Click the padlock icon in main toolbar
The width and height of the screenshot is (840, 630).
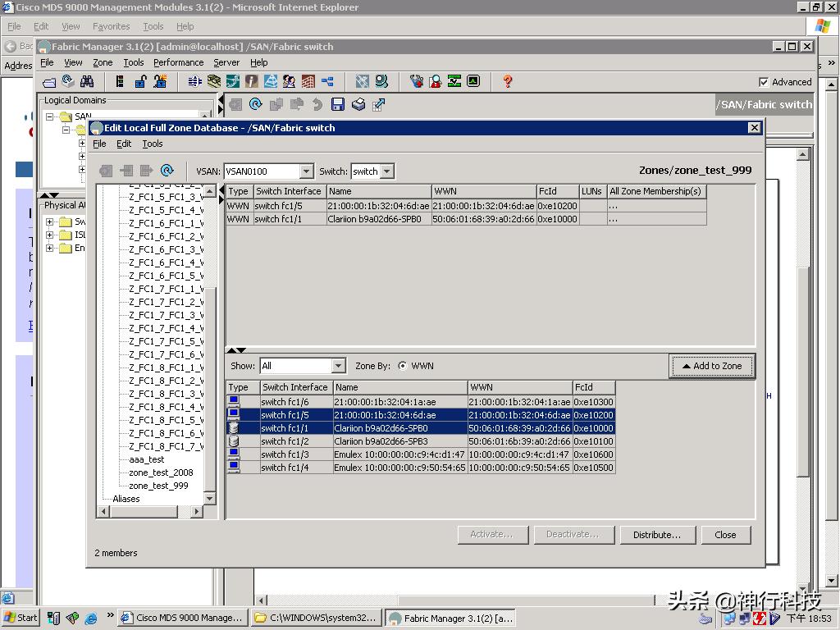pos(140,81)
